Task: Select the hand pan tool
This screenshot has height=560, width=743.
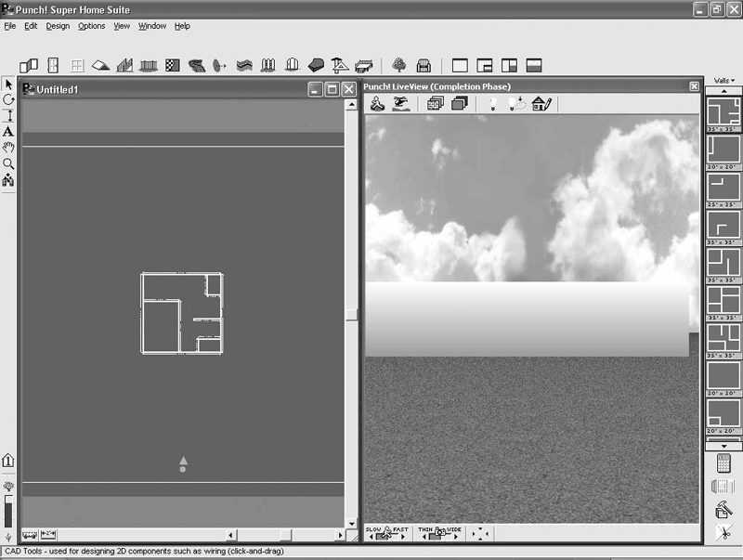Action: pyautogui.click(x=8, y=148)
